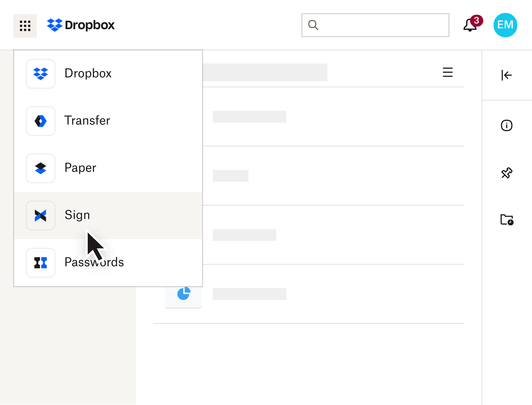Click the Dropbox wordmark link
Screen dimensions: 532x405
(89, 25)
